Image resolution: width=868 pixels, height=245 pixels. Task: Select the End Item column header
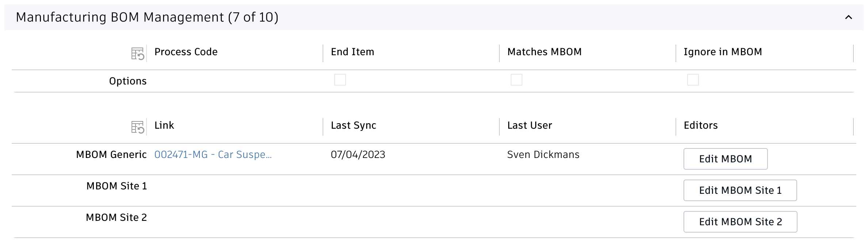click(x=352, y=52)
